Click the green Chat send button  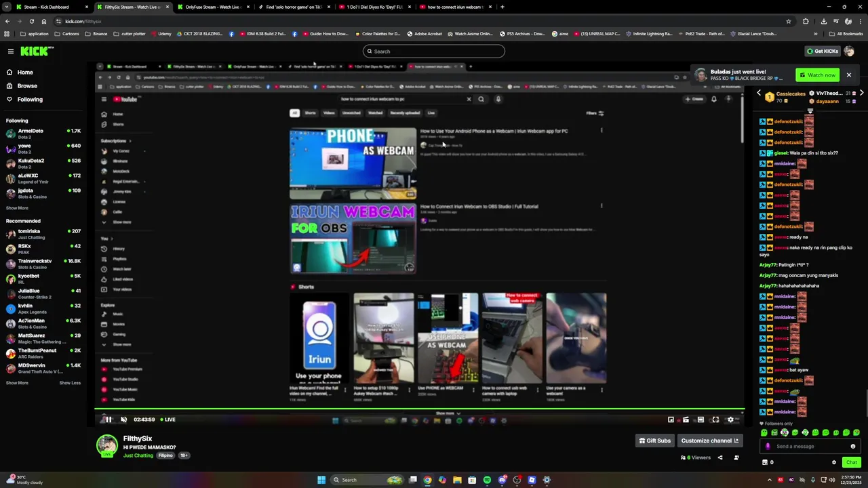[852, 462]
